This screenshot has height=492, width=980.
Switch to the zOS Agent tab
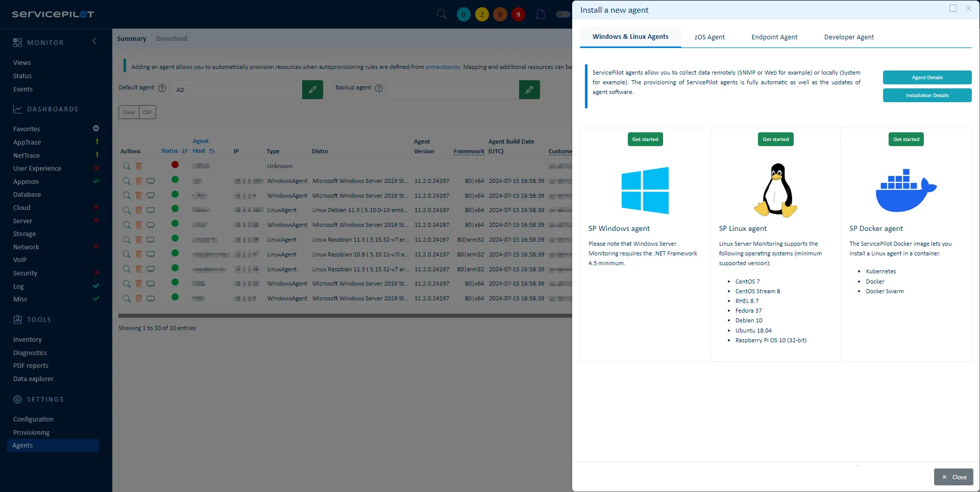click(x=709, y=37)
